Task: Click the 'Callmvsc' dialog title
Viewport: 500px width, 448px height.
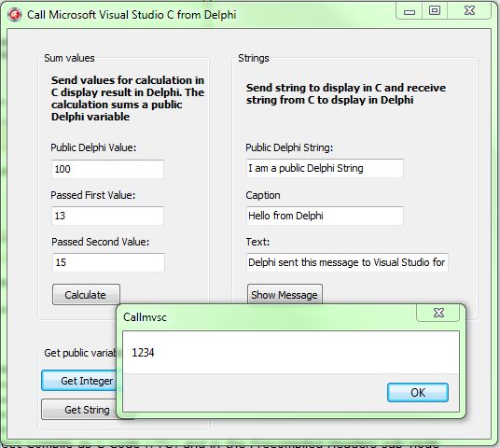Action: (x=145, y=317)
